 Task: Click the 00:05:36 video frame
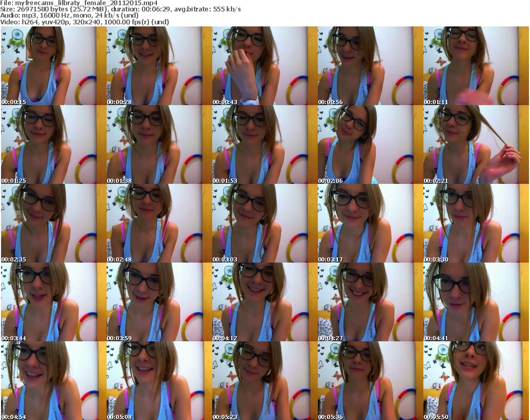coord(371,381)
